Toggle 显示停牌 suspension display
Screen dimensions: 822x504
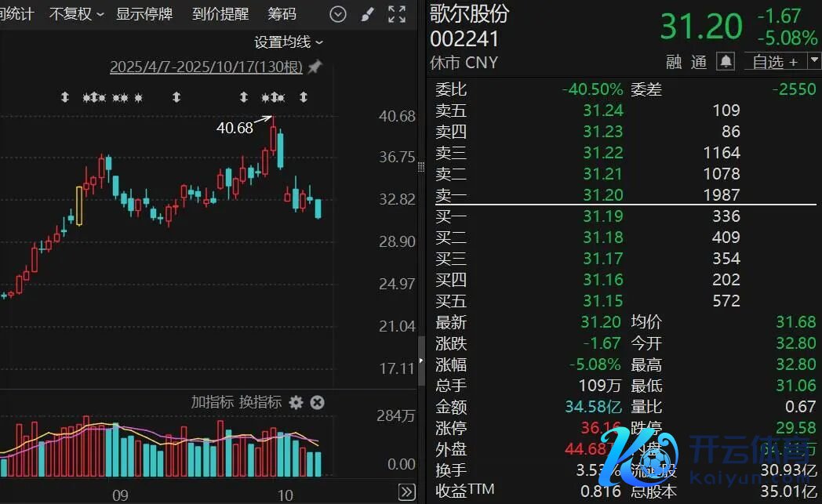tap(144, 14)
